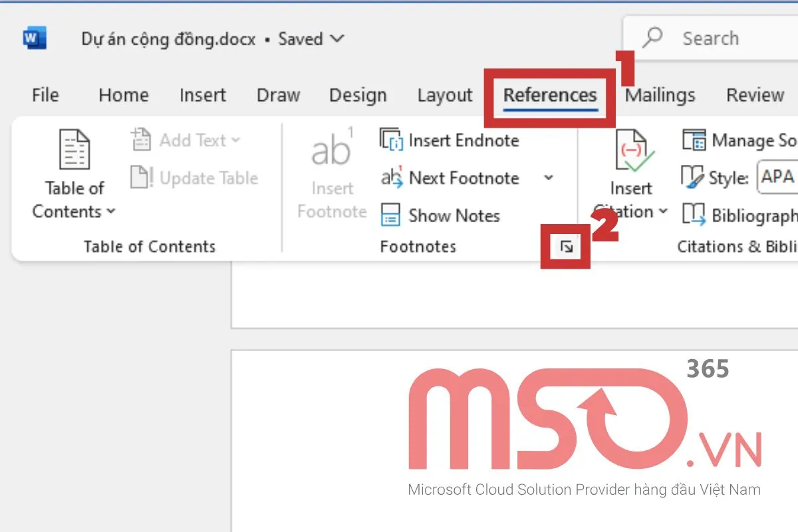This screenshot has height=532, width=798.
Task: Click the Update Table button
Action: coord(194,178)
